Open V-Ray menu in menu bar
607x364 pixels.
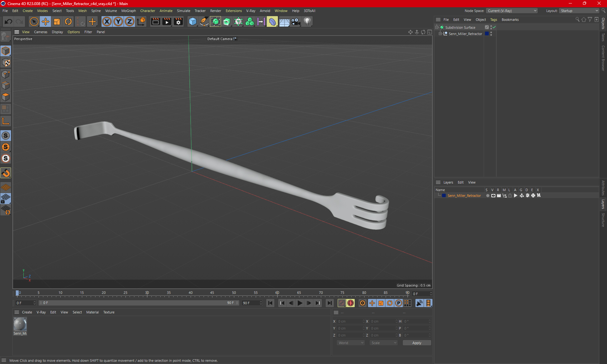(251, 11)
